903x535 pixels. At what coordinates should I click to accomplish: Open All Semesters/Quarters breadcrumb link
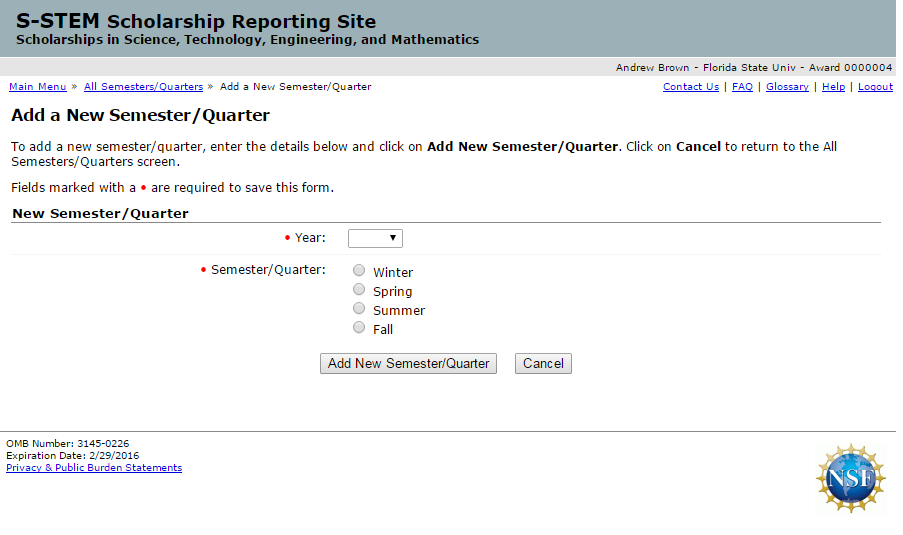[x=143, y=86]
